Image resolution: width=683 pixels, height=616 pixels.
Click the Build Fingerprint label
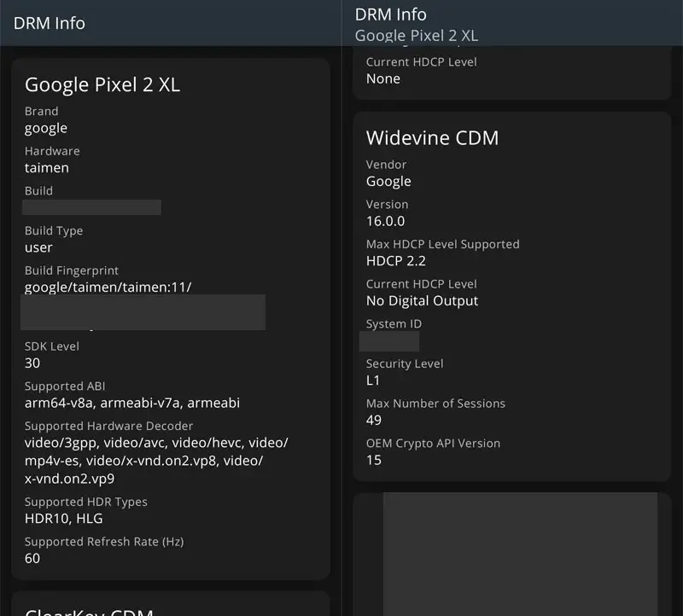point(72,270)
